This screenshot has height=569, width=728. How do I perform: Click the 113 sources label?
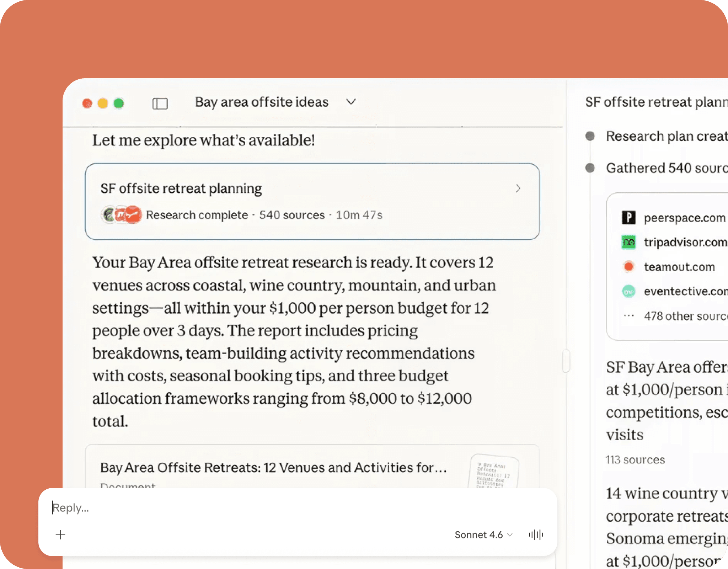tap(635, 459)
